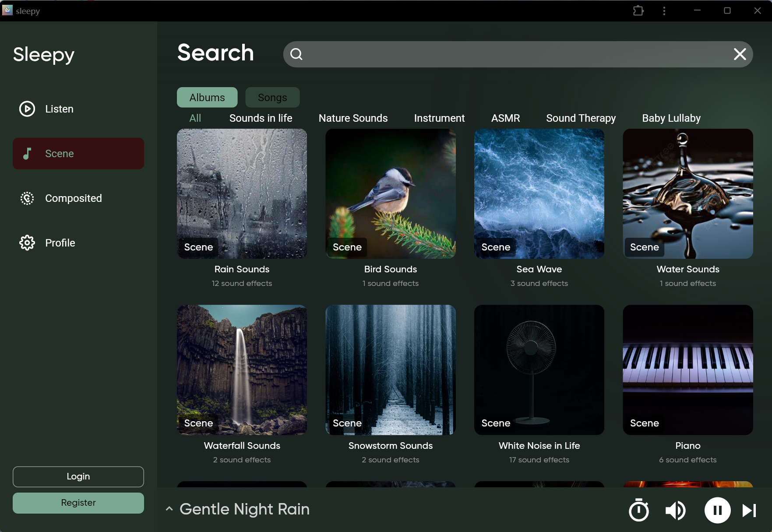772x532 pixels.
Task: Open the sleep timer icon in player bar
Action: pyautogui.click(x=639, y=510)
